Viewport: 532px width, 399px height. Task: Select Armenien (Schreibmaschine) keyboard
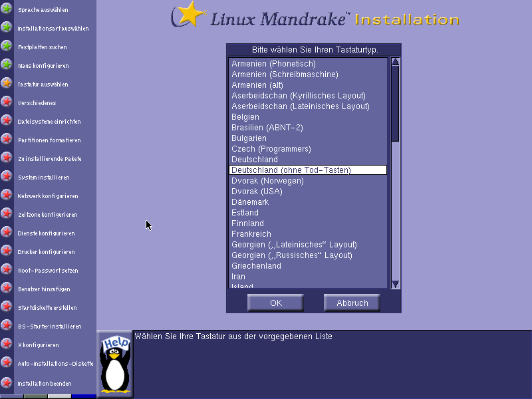308,74
